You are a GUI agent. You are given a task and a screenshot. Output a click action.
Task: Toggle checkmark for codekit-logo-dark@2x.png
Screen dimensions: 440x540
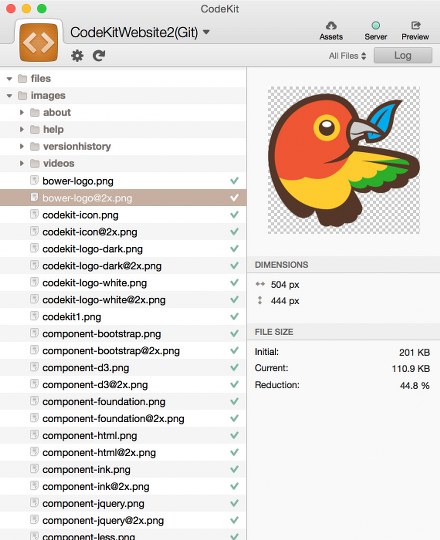pyautogui.click(x=234, y=265)
